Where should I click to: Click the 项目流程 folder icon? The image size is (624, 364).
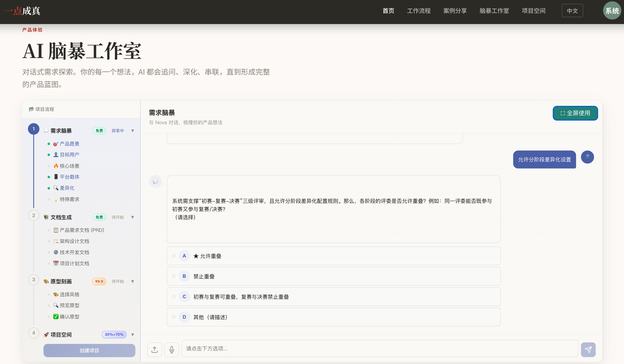31,109
